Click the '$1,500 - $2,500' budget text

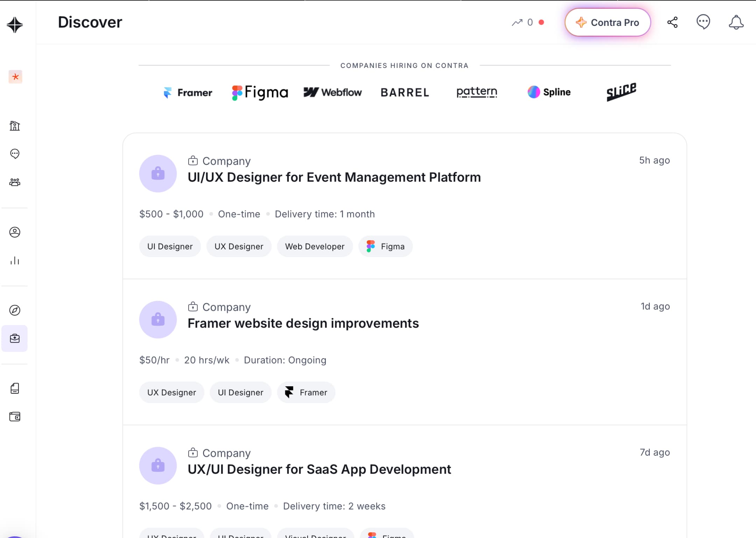click(x=175, y=506)
